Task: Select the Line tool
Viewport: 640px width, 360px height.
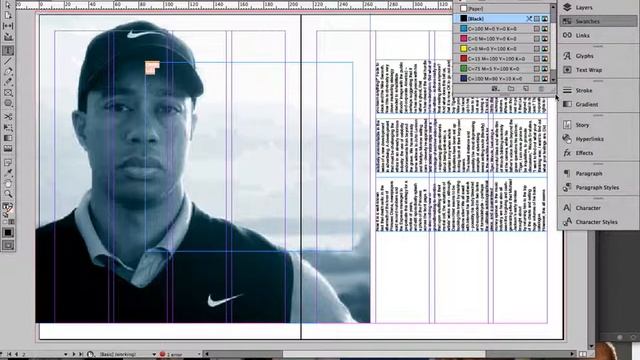Action: pos(8,61)
